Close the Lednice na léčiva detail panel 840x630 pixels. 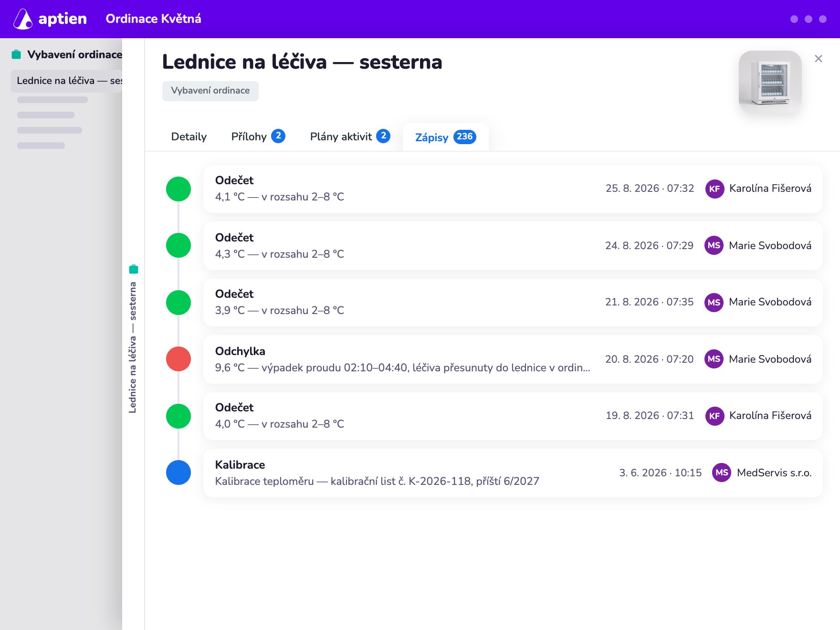819,59
